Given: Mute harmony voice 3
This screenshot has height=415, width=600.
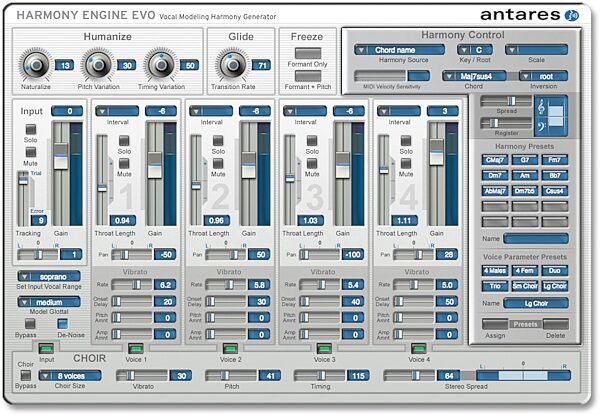Looking at the screenshot, I should coord(312,163).
